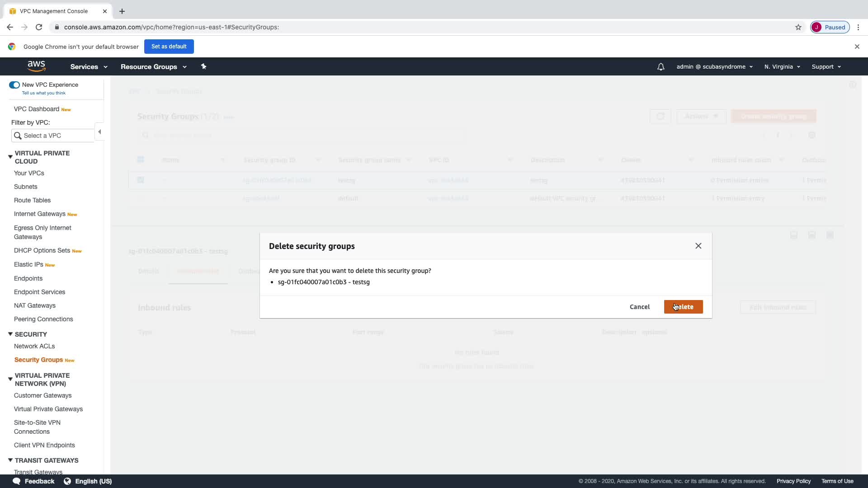Bookmark this page with star icon
Viewport: 868px width, 488px height.
798,27
